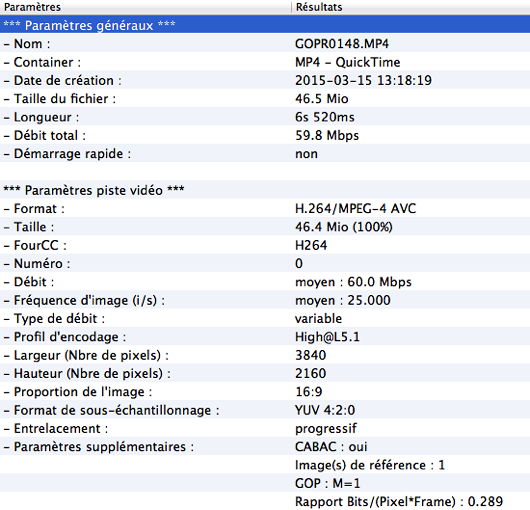The height and width of the screenshot is (510, 530).
Task: Select the Nom row label
Action: (x=27, y=44)
